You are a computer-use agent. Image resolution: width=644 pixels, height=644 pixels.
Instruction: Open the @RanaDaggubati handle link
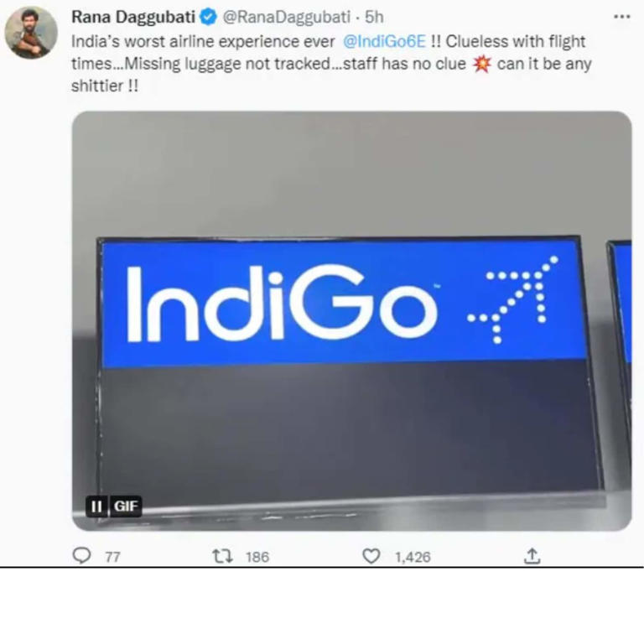pos(286,18)
